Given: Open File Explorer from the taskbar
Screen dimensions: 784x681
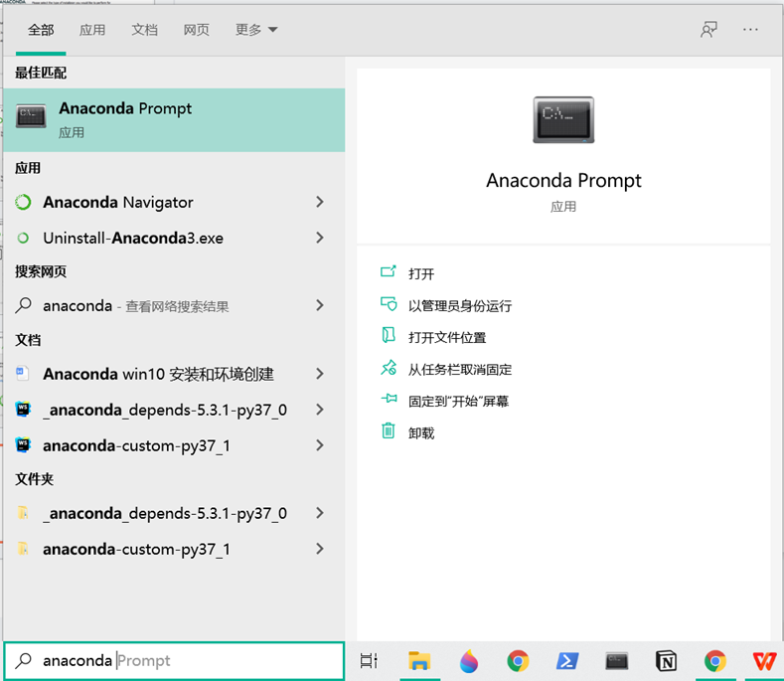Looking at the screenshot, I should pos(419,661).
